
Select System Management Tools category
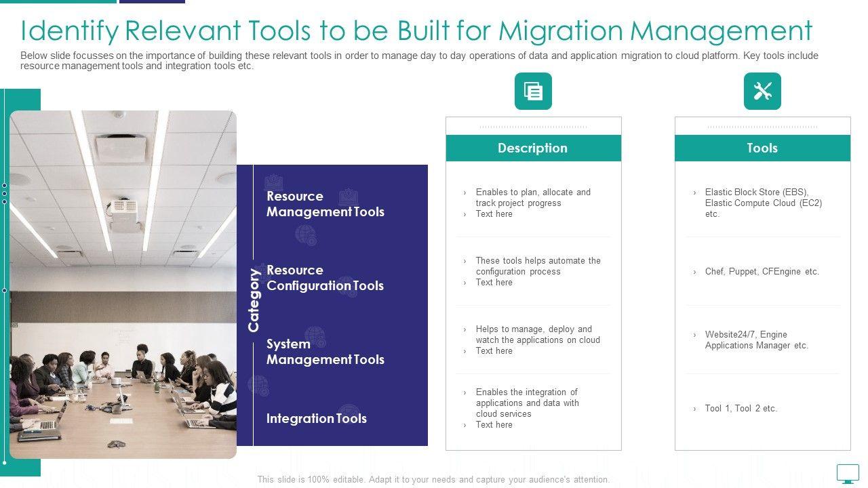[325, 352]
